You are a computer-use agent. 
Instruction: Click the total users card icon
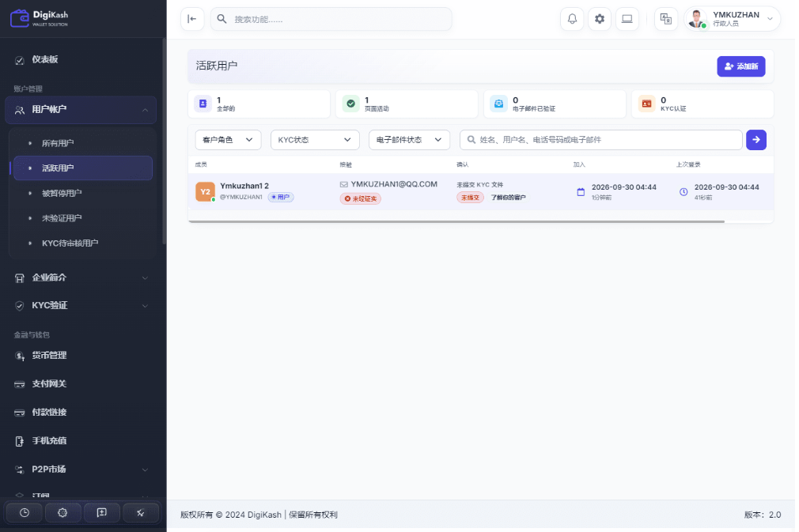[x=203, y=104]
